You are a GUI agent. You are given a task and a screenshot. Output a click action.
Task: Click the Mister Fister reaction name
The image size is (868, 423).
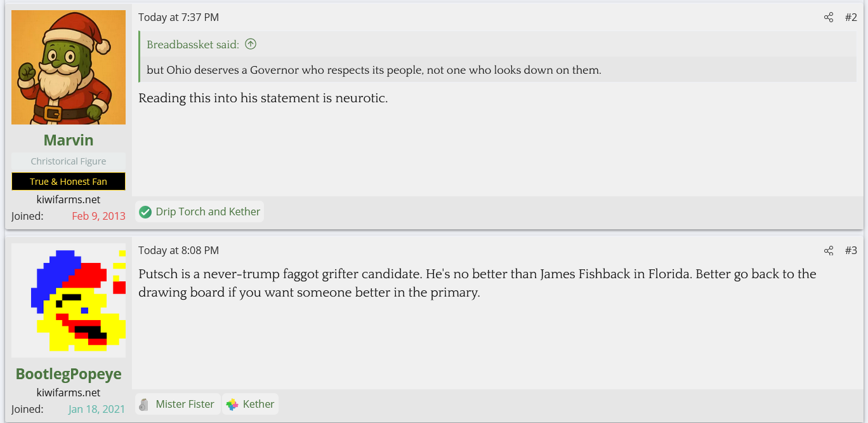[185, 405]
